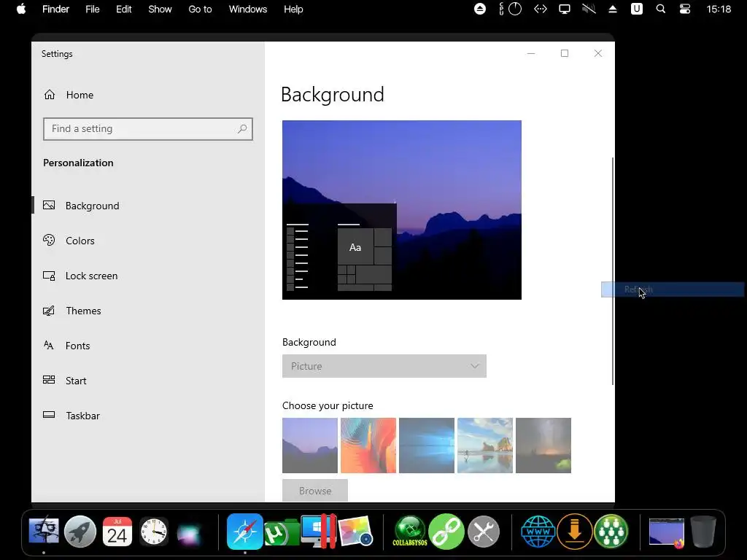Select the Fonts icon in sidebar
747x560 pixels.
49,345
